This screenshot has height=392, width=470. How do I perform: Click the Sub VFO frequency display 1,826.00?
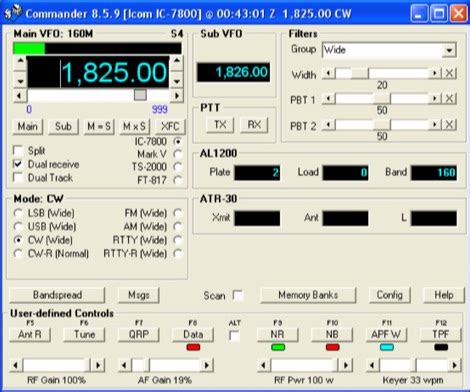(x=234, y=72)
